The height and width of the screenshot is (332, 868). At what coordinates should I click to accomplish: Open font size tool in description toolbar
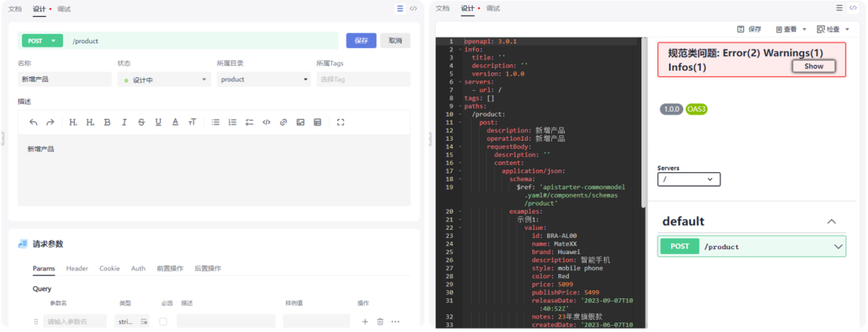(192, 122)
